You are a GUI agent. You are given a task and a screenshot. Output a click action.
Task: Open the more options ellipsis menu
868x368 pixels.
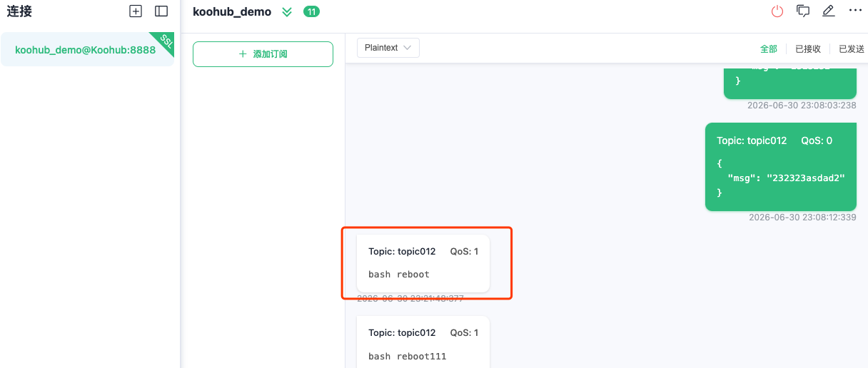coord(855,11)
